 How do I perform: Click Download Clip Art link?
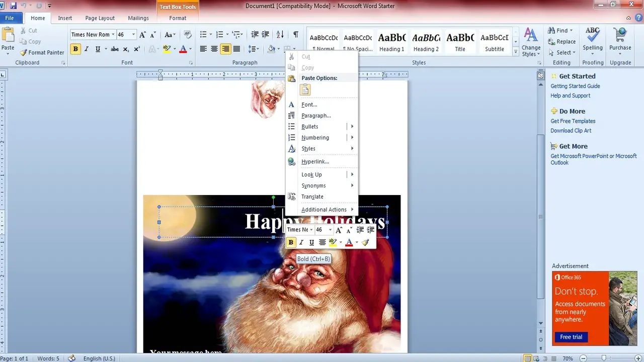(571, 131)
